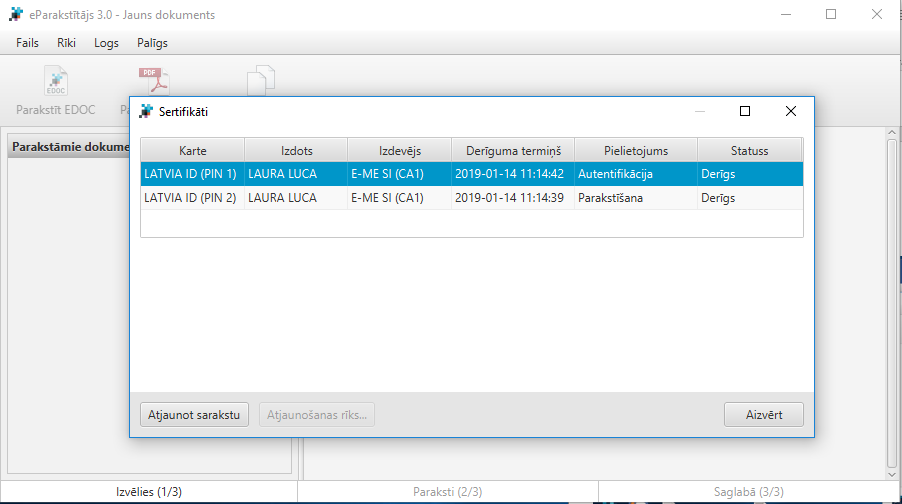This screenshot has width=902, height=504.
Task: Click the stacked documents toolbar icon
Action: [x=261, y=80]
